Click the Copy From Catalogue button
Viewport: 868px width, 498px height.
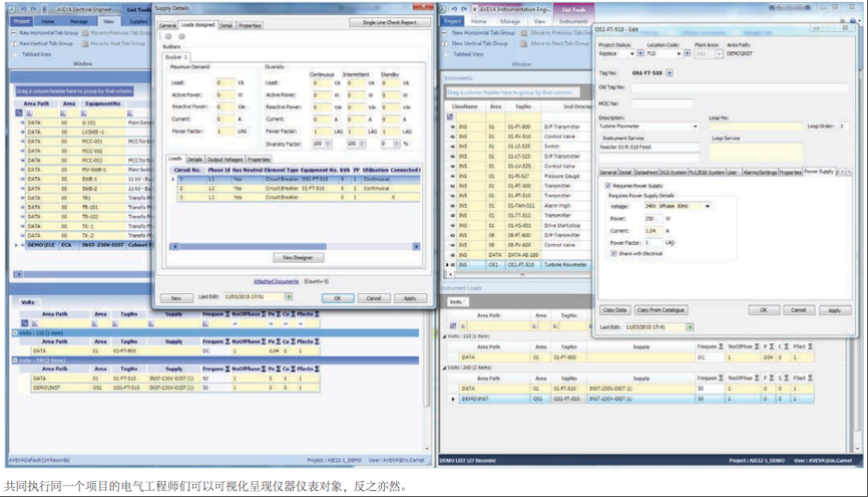[x=661, y=310]
